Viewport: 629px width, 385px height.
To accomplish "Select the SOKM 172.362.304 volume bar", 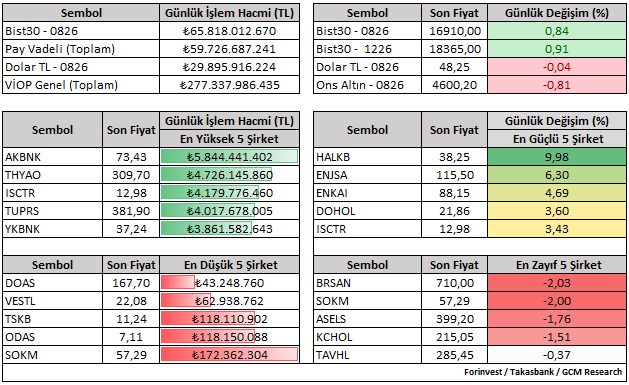I will (229, 355).
